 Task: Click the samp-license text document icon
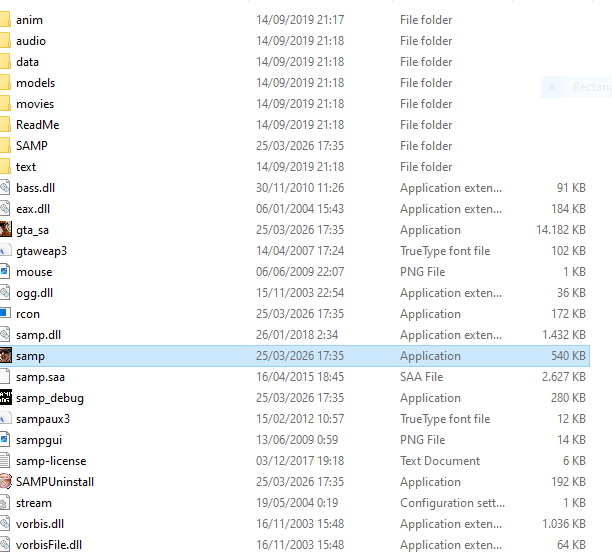[x=5, y=460]
